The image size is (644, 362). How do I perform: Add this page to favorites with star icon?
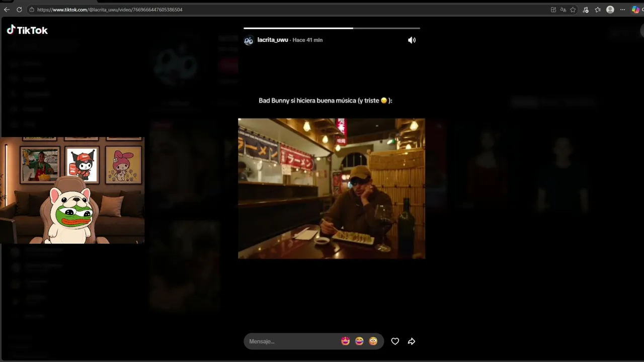click(573, 10)
